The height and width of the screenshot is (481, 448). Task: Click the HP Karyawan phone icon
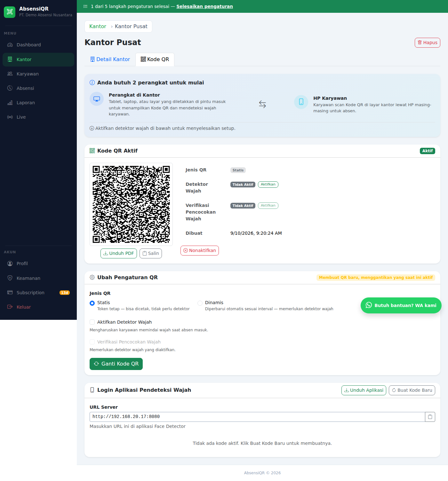301,102
